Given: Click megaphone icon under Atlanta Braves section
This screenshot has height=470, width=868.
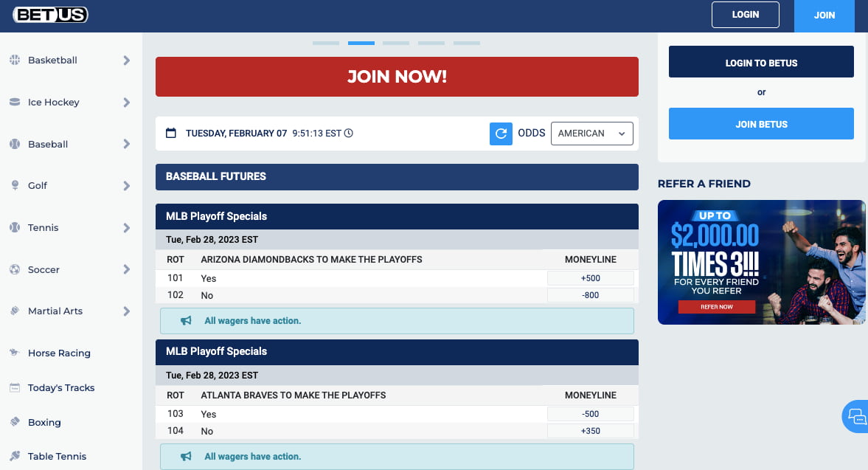Looking at the screenshot, I should pos(186,456).
